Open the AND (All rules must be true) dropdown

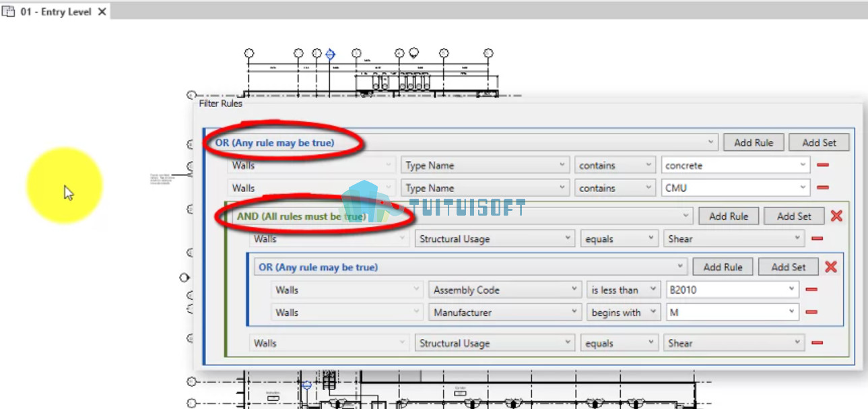(x=462, y=216)
